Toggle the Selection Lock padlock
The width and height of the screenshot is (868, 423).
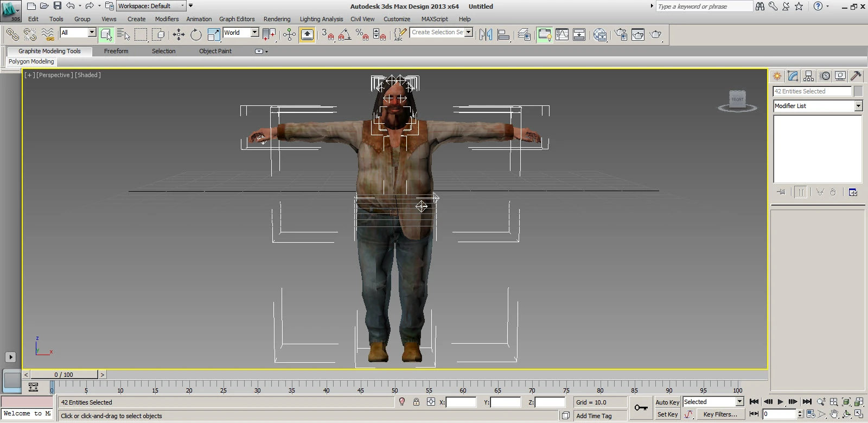click(x=416, y=402)
